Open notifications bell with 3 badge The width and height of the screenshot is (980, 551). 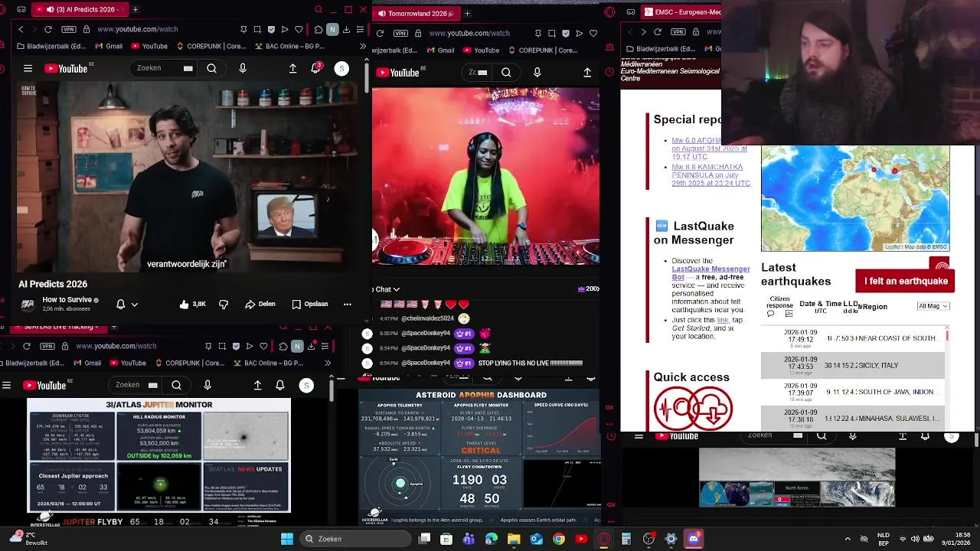[x=315, y=68]
